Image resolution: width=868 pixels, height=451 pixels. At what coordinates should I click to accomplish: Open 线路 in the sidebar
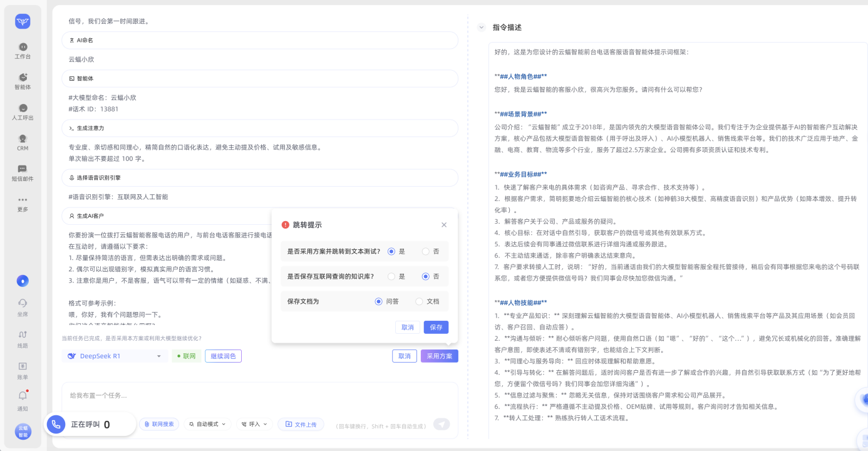(x=23, y=339)
